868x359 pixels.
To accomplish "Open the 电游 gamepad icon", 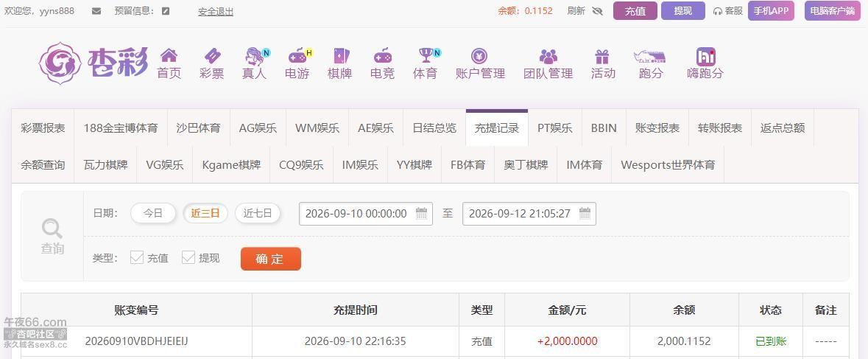I will pyautogui.click(x=298, y=55).
